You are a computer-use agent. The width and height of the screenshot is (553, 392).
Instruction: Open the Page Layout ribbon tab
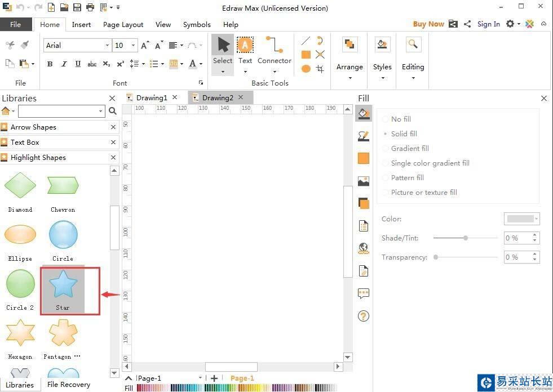pyautogui.click(x=123, y=25)
